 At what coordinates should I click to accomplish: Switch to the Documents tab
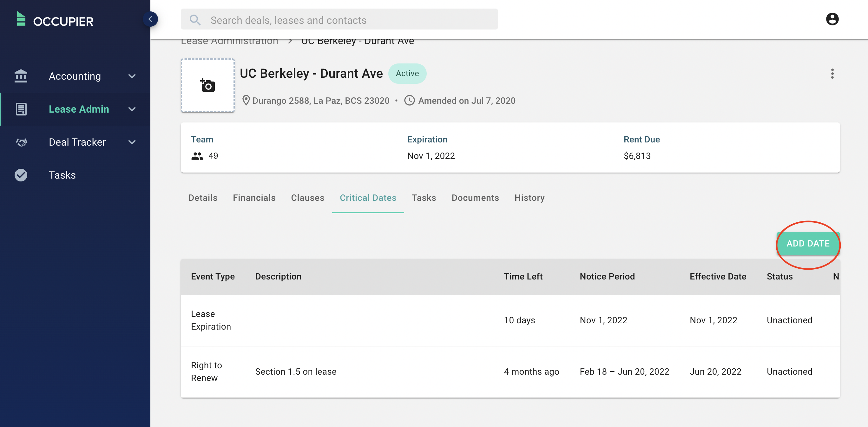coord(475,198)
